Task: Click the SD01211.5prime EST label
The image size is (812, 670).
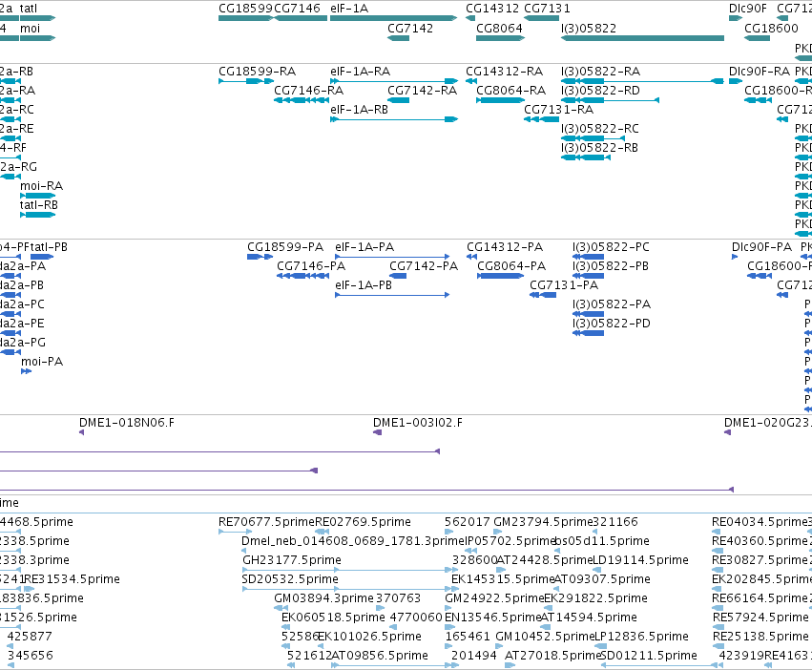Action: [649, 656]
